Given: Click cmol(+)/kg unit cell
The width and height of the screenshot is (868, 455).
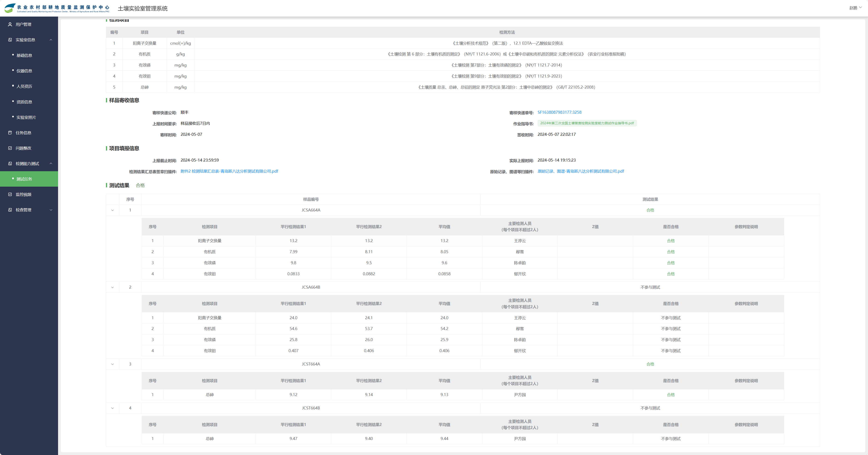Looking at the screenshot, I should [180, 43].
